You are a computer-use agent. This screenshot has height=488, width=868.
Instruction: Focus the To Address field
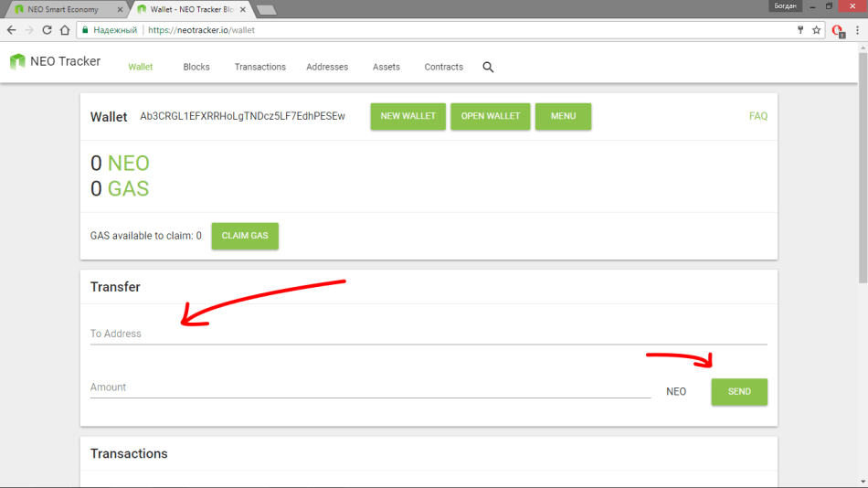click(428, 334)
